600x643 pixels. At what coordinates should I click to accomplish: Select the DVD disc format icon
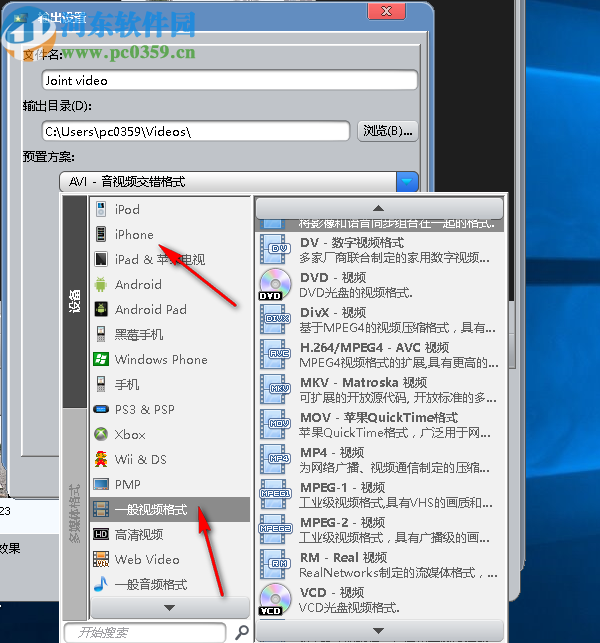(x=275, y=284)
